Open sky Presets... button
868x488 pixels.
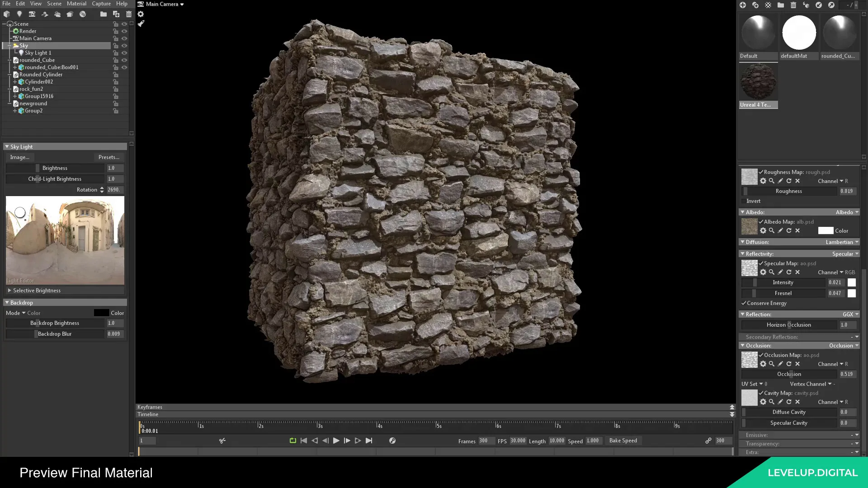point(109,157)
